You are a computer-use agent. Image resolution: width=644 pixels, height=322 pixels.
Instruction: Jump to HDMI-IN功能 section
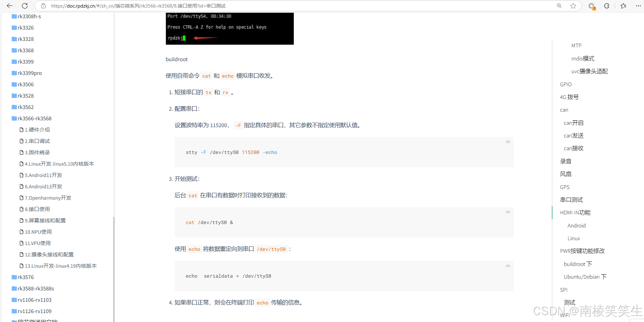(575, 212)
